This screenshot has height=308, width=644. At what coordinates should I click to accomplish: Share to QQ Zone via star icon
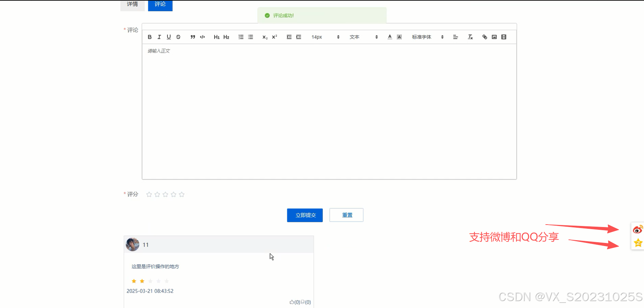[x=638, y=243]
